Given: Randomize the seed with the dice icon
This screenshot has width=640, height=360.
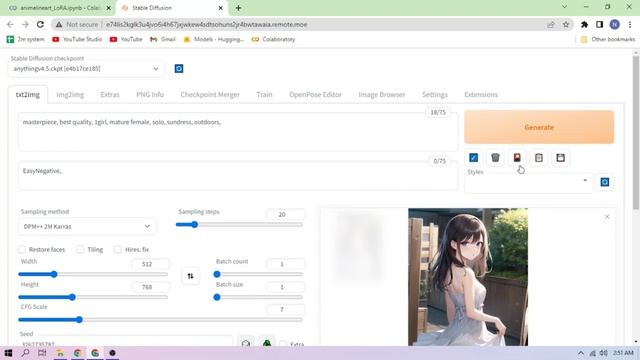Looking at the screenshot, I should pyautogui.click(x=246, y=343).
